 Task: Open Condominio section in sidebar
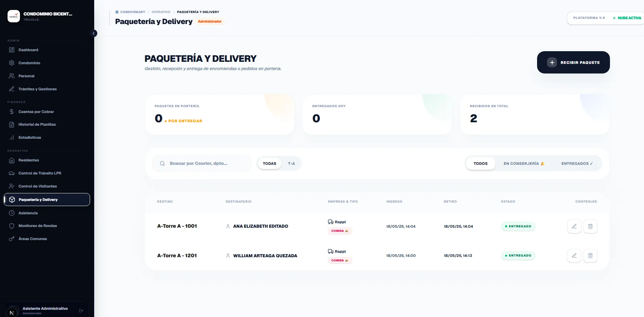tap(47, 63)
